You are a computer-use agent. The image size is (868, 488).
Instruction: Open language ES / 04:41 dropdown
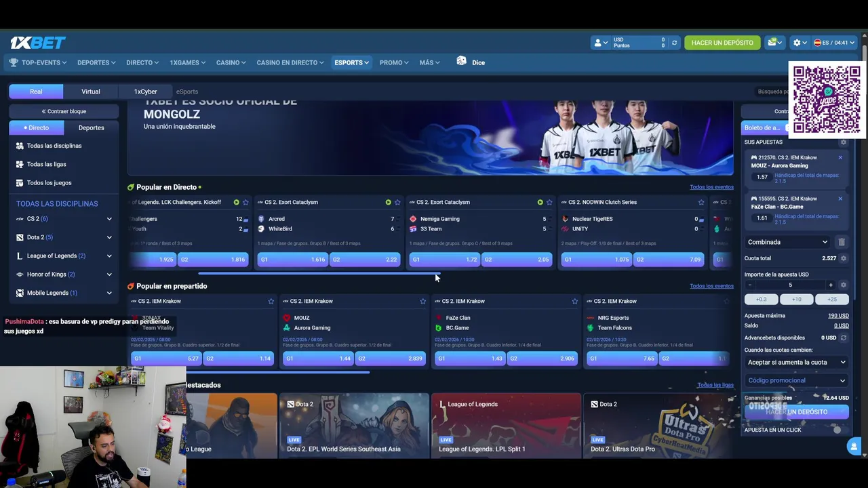(834, 43)
